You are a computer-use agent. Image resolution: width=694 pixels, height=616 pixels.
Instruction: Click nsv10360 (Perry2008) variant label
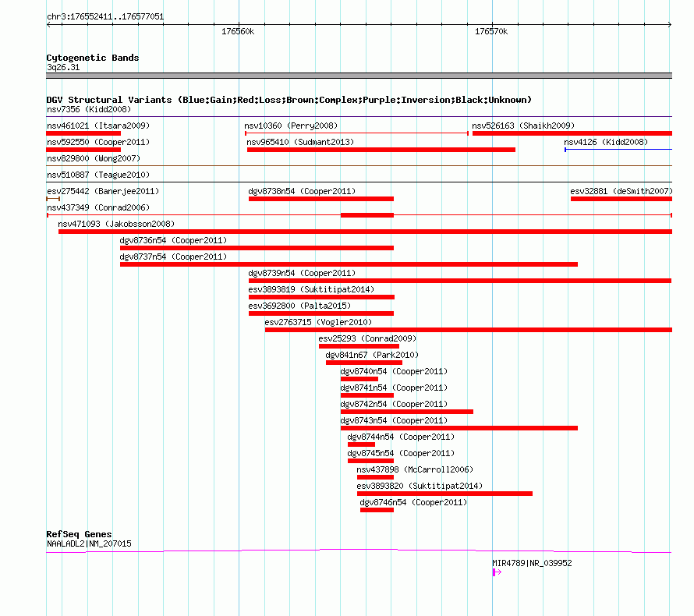(x=291, y=126)
